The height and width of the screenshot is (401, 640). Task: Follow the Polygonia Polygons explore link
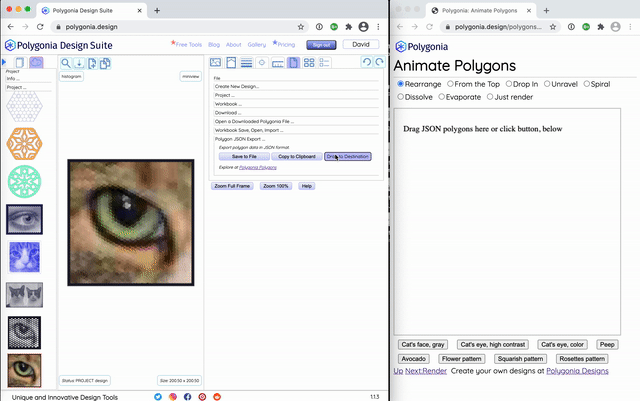(258, 167)
